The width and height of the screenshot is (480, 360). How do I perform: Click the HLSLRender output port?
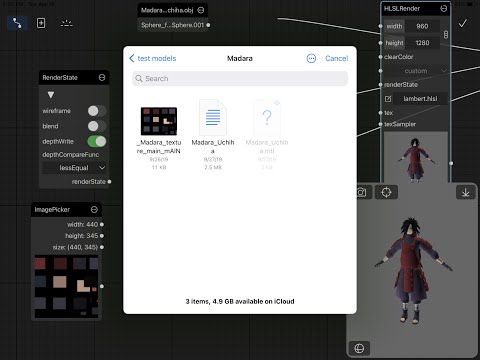pos(451,163)
